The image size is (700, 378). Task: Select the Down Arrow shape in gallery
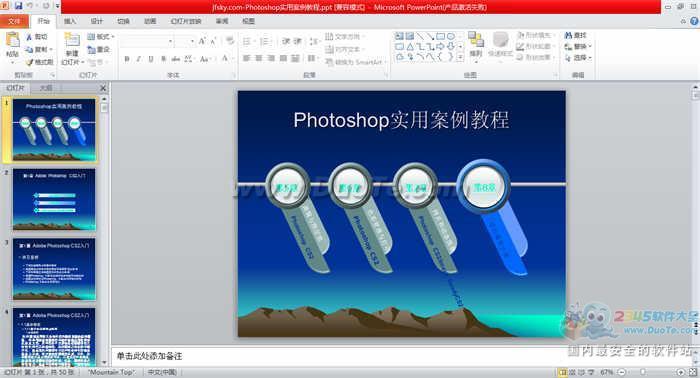coord(451,46)
